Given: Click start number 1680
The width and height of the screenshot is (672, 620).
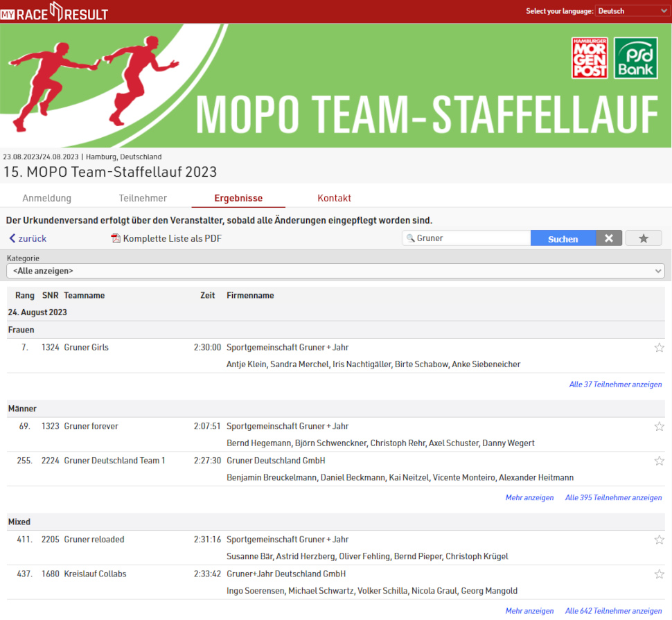Looking at the screenshot, I should click(50, 574).
